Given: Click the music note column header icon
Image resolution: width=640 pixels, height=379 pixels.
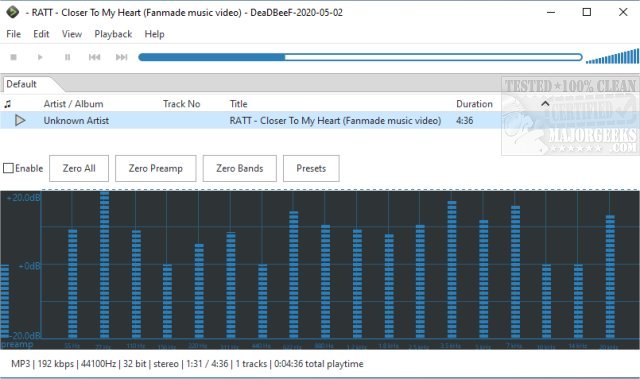Looking at the screenshot, I should (x=7, y=104).
